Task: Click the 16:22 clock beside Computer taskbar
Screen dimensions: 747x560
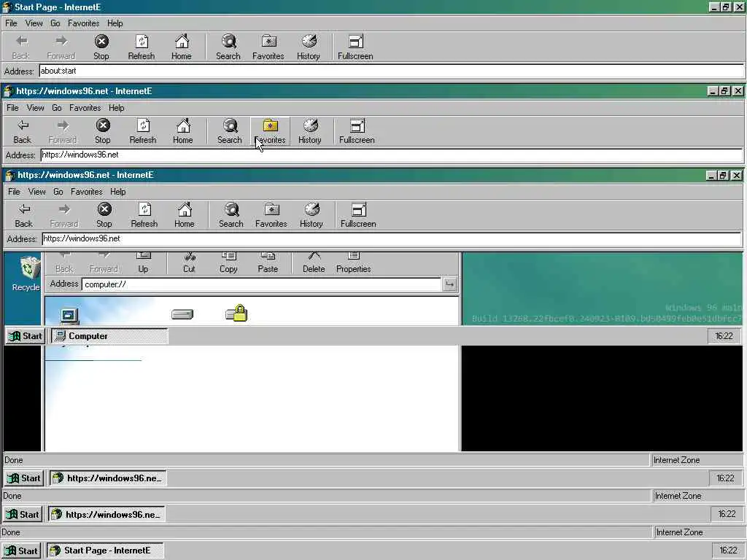Action: coord(724,335)
